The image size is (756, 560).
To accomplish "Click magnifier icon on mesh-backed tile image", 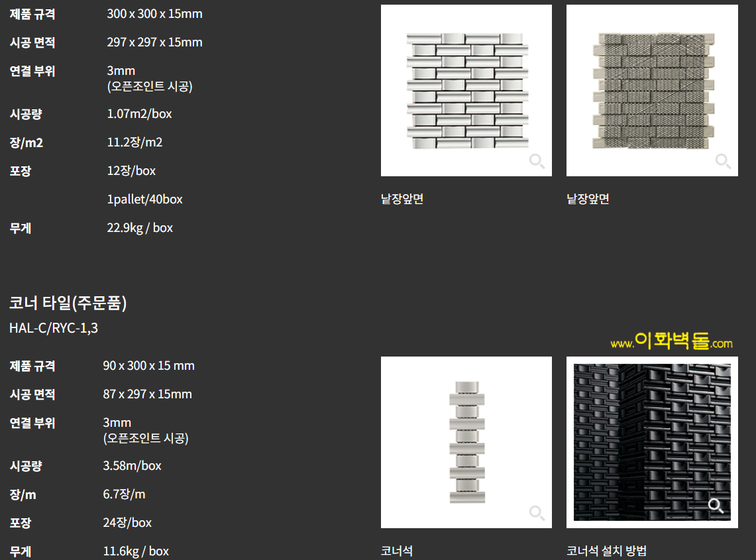I will (x=723, y=161).
